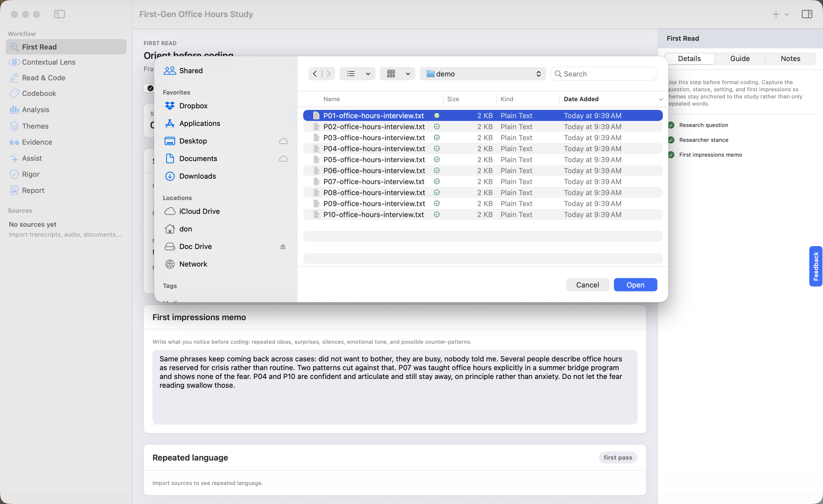This screenshot has height=504, width=823.
Task: Click the file dialog Search field
Action: [604, 74]
